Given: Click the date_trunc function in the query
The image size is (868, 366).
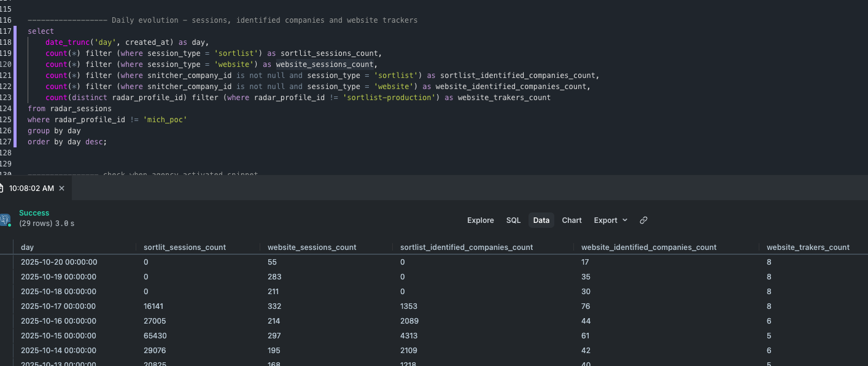Looking at the screenshot, I should 68,42.
